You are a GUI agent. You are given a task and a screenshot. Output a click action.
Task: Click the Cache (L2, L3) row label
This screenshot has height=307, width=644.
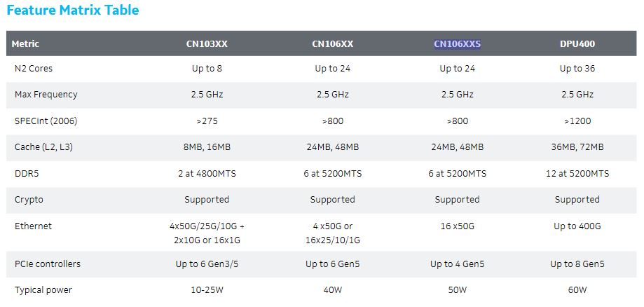tap(46, 147)
